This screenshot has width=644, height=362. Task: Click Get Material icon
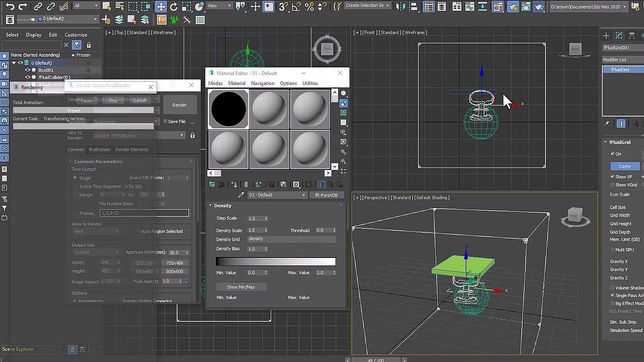pyautogui.click(x=212, y=185)
